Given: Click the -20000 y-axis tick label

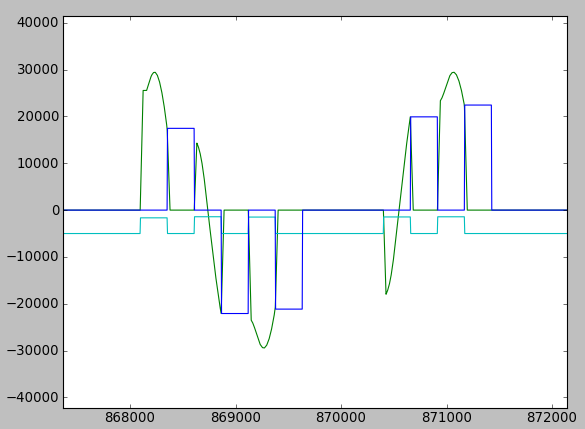Looking at the screenshot, I should (33, 304).
